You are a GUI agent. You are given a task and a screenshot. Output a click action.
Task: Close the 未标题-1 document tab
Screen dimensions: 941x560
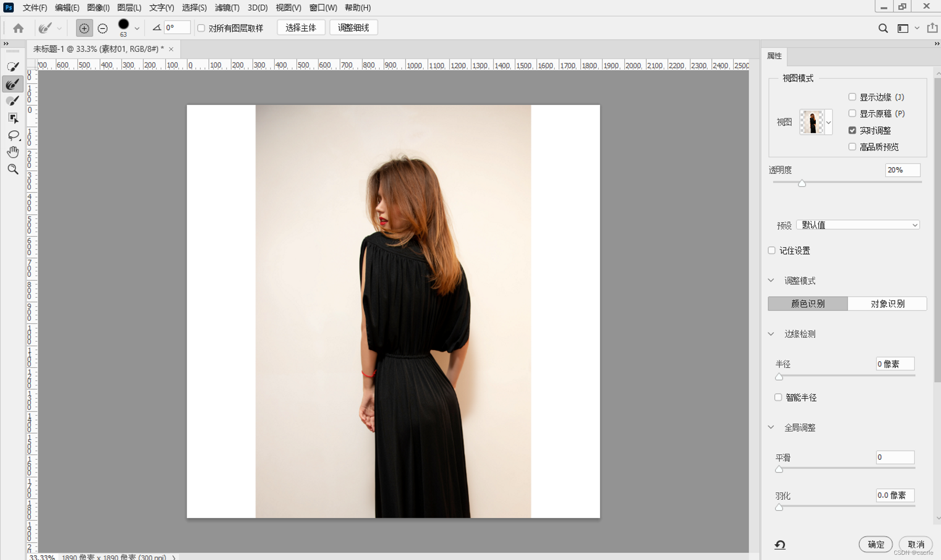click(x=171, y=49)
